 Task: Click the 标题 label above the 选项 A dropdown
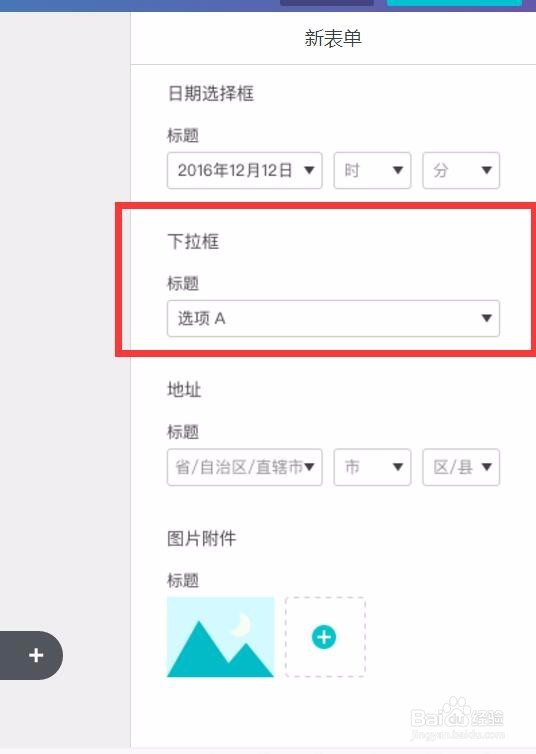point(183,283)
